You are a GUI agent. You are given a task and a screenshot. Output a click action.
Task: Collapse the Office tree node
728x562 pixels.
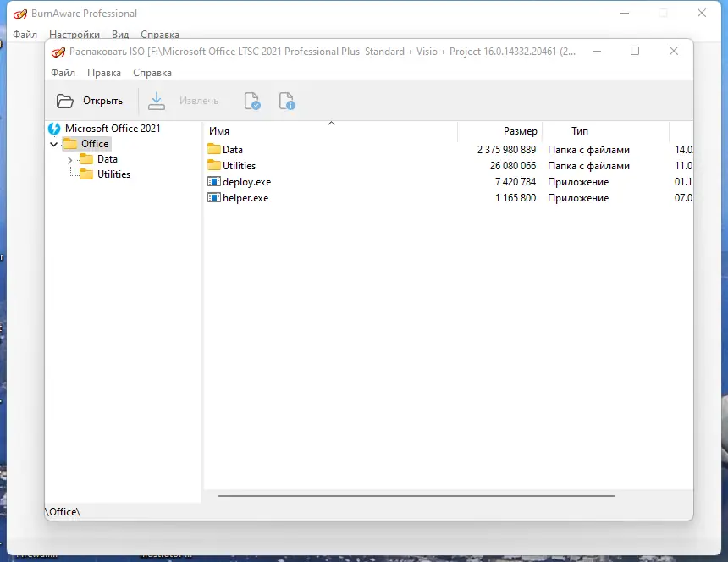point(54,144)
